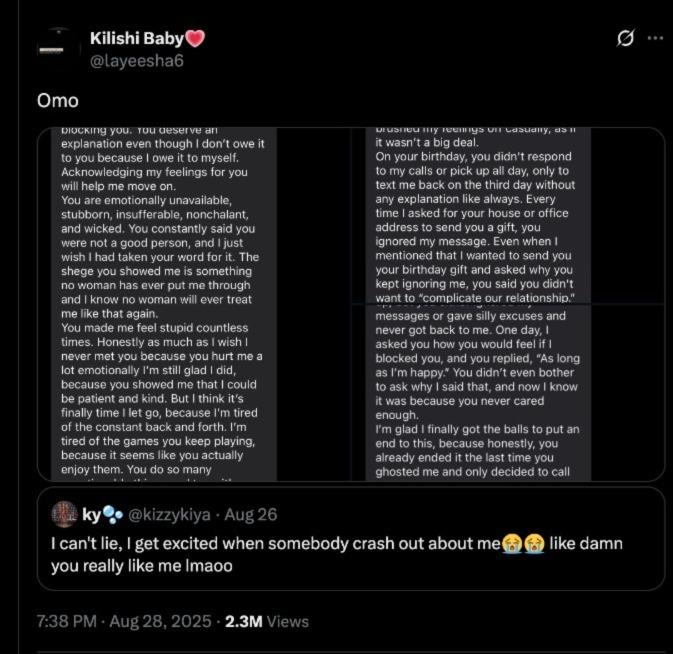Click the 'ky' display name in quote
Viewport: 673px width, 654px height.
click(89, 514)
